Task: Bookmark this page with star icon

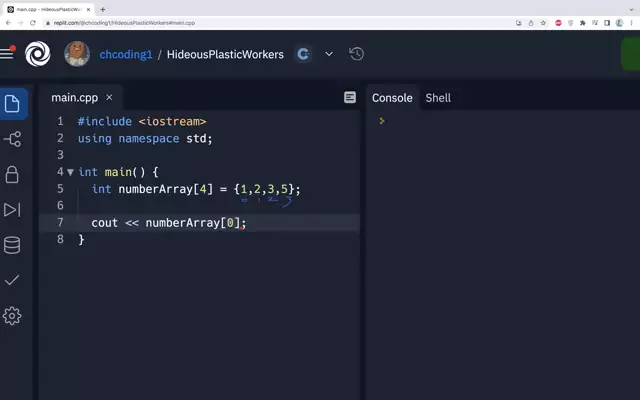Action: click(543, 23)
